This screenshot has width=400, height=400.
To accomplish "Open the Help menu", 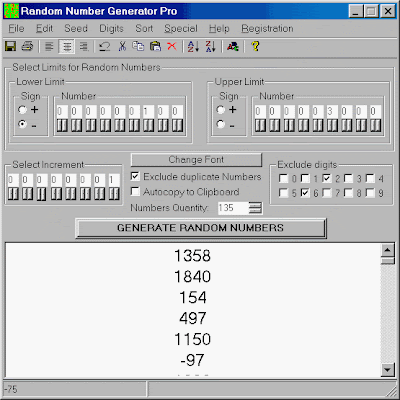I will click(x=219, y=29).
